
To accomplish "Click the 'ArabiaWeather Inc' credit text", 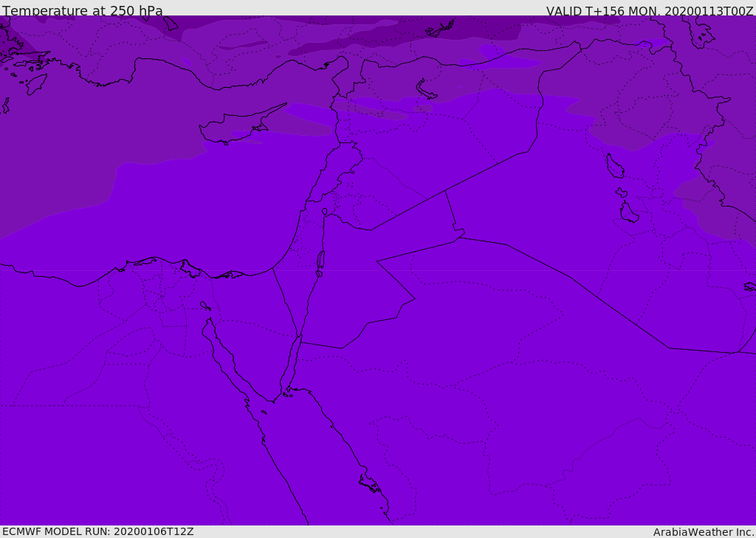I will 703,532.
